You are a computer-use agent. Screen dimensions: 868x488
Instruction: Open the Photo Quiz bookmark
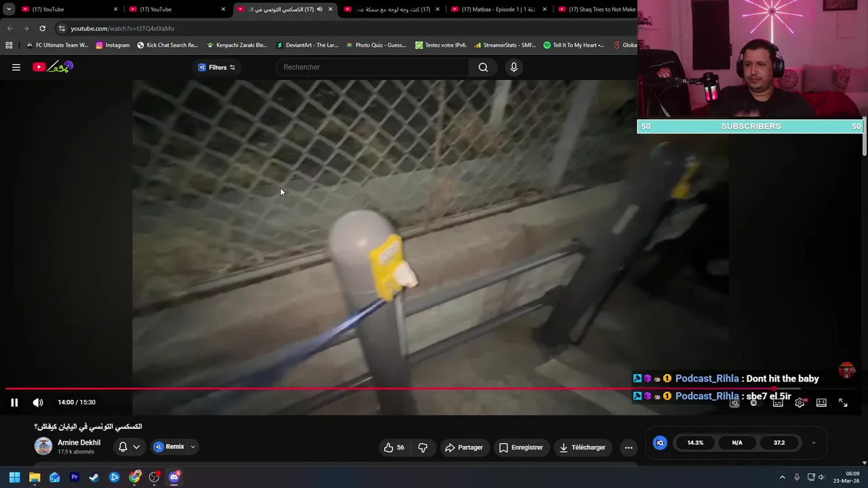[376, 45]
